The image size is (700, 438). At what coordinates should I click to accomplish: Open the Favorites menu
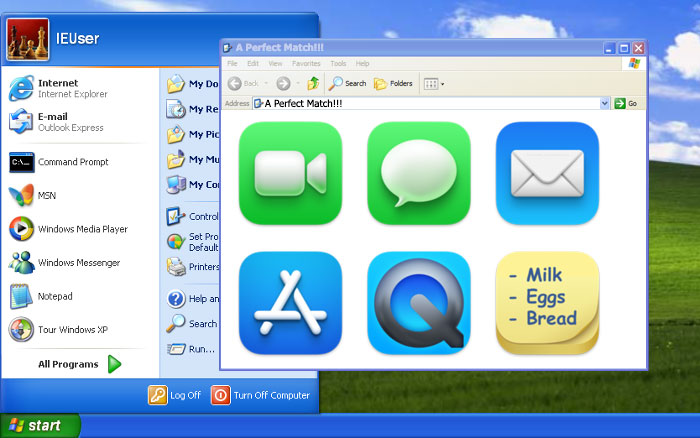click(x=306, y=63)
